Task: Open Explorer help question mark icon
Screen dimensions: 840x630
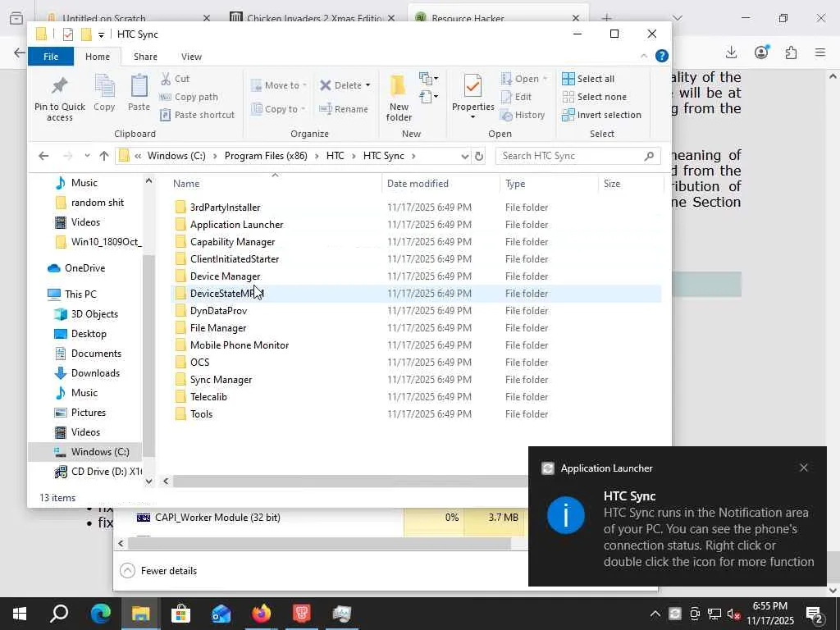Action: 662,56
